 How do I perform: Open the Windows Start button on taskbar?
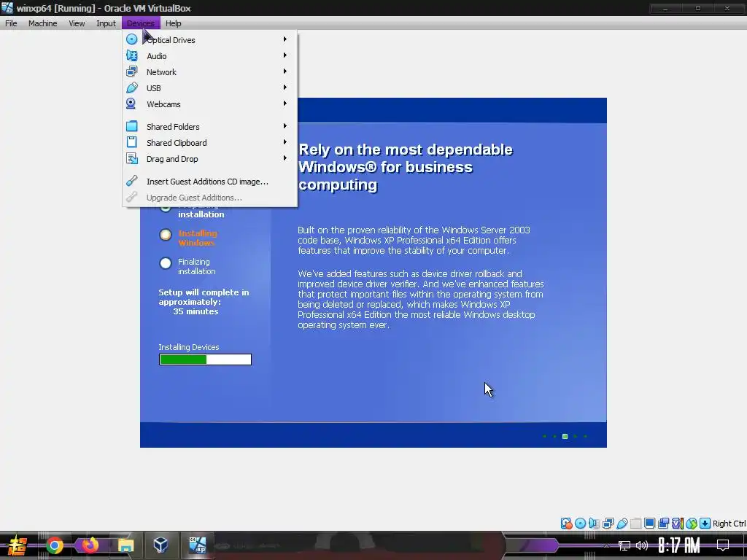coord(18,545)
